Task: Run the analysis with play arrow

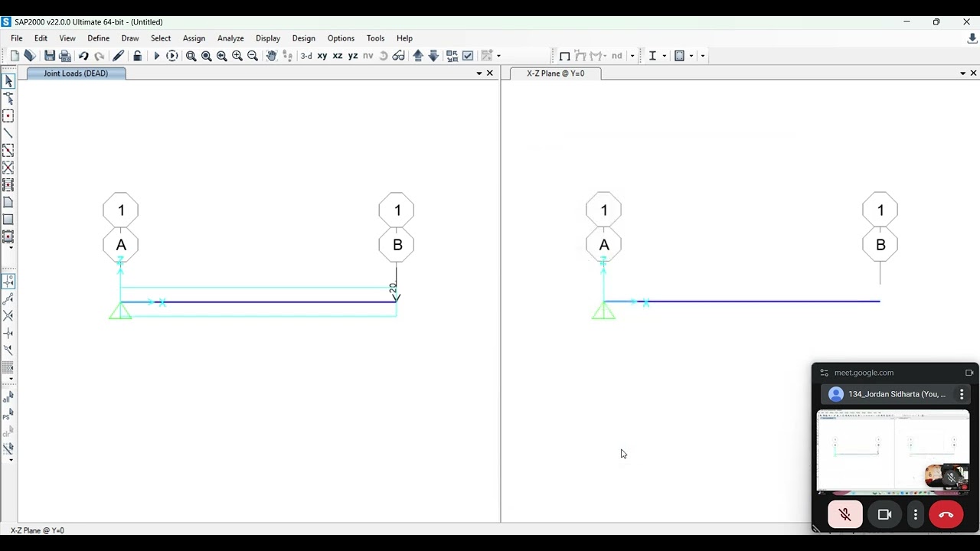Action: click(x=157, y=56)
